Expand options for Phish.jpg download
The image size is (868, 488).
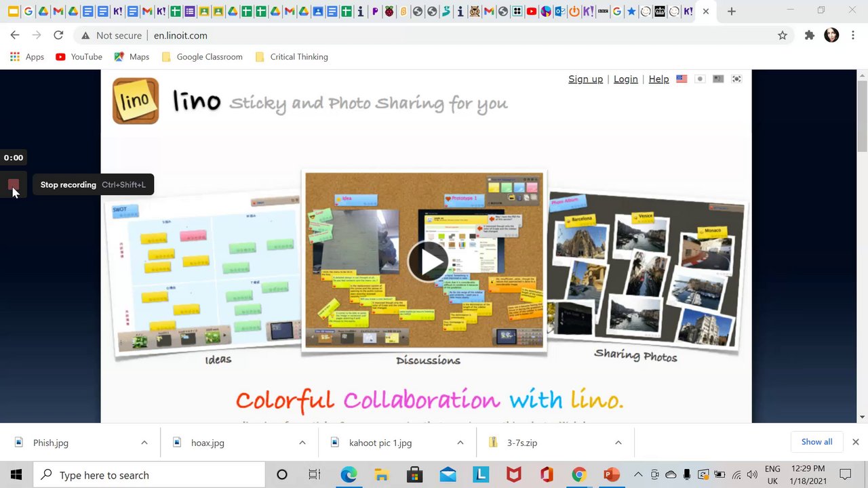click(144, 443)
